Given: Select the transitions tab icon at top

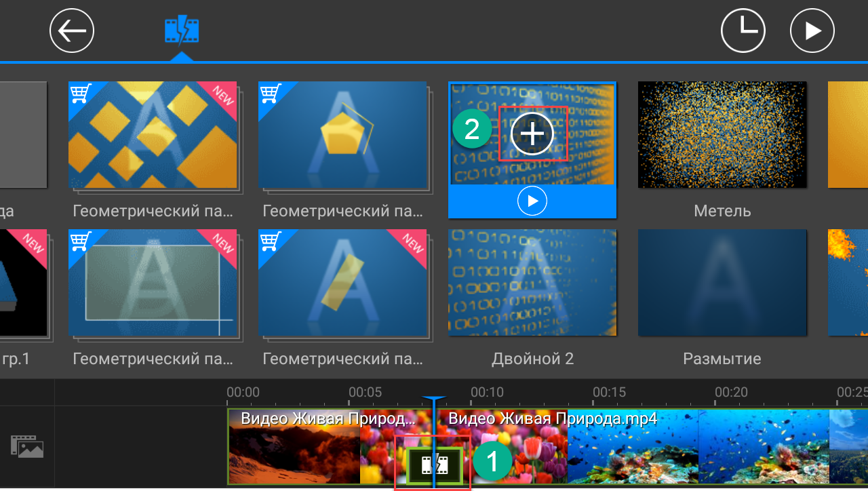Looking at the screenshot, I should click(182, 31).
